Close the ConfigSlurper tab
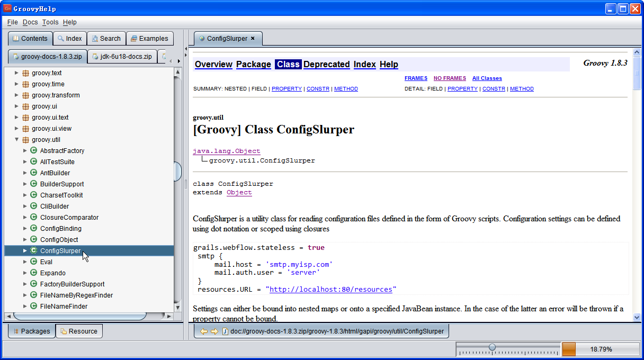This screenshot has height=360, width=644. click(x=253, y=38)
